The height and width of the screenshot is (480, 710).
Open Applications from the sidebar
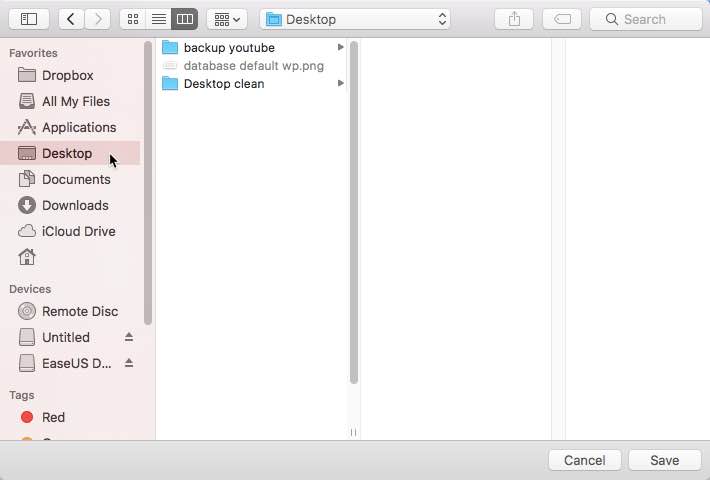coord(70,127)
